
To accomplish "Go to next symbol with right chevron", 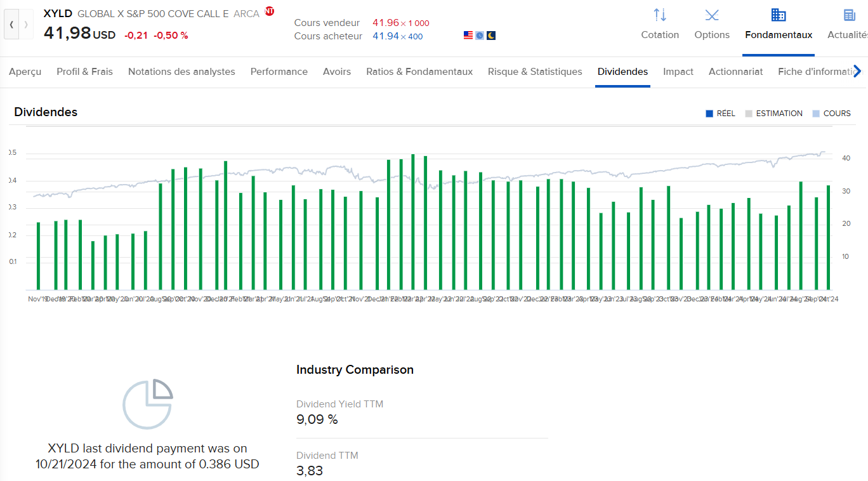I will coord(26,25).
